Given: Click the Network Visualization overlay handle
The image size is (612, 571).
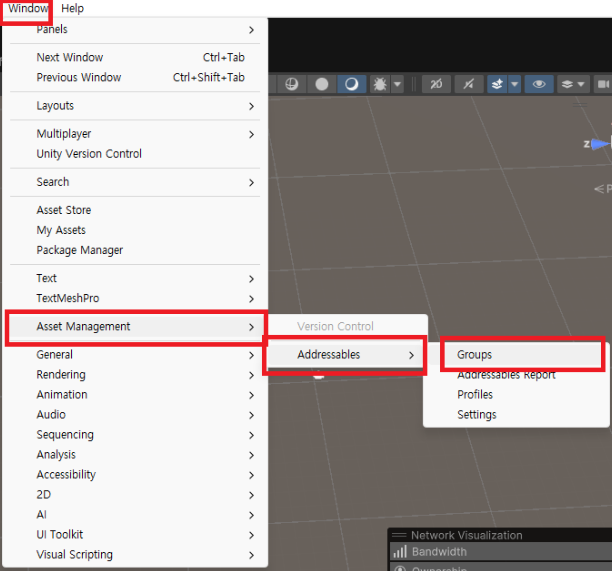Looking at the screenshot, I should [x=399, y=535].
